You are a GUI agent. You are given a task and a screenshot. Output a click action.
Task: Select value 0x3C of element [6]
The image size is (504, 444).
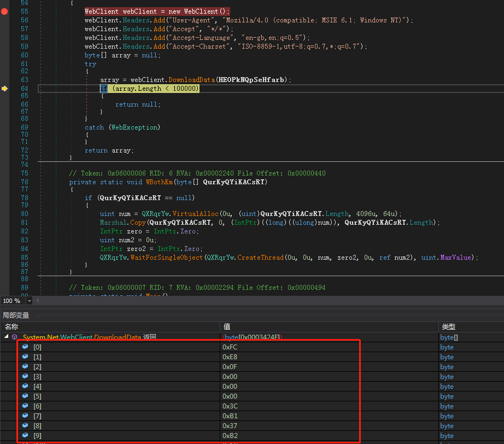click(230, 406)
